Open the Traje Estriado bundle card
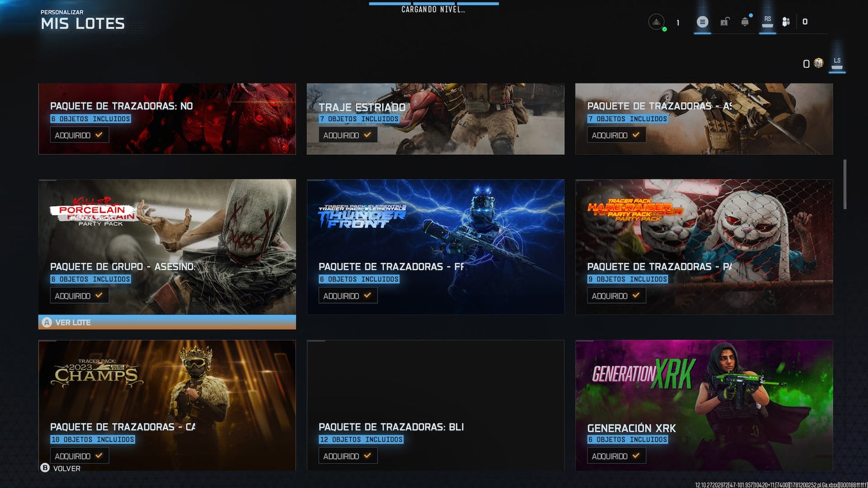Screen dimensions: 868x488 436,119
